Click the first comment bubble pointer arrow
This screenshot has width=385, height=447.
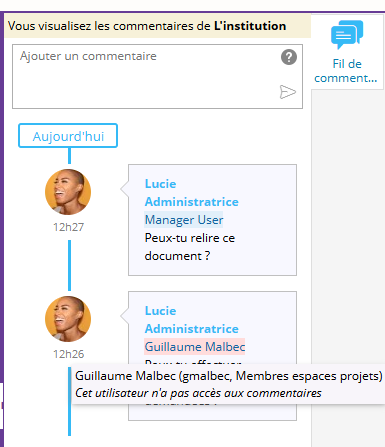124,189
